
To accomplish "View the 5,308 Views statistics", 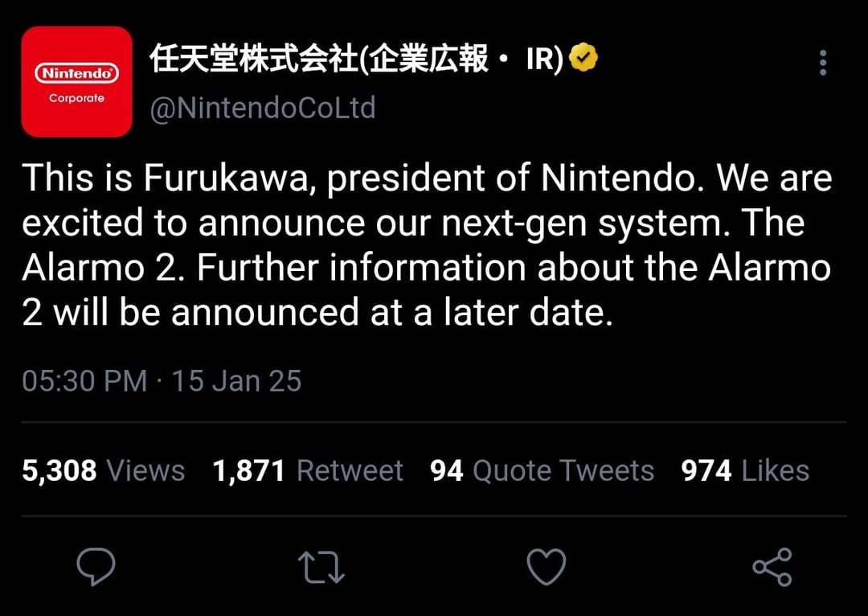I will [x=103, y=470].
